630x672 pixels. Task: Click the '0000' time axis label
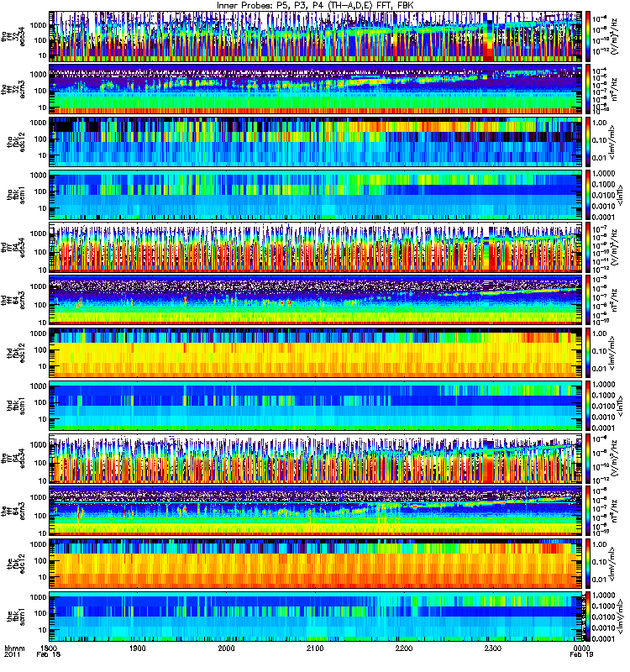581,648
